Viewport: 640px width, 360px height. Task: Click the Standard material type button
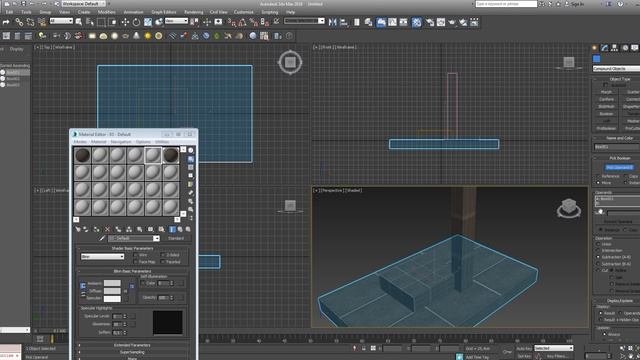[176, 238]
